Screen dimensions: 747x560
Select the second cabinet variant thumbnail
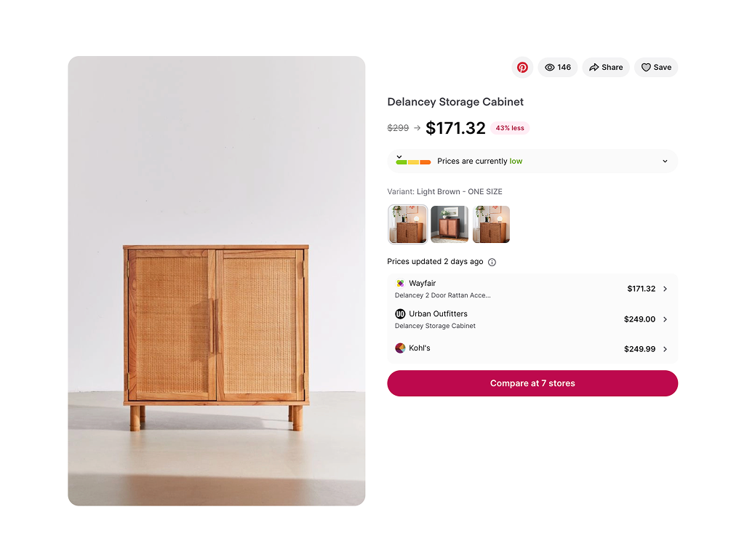tap(450, 224)
